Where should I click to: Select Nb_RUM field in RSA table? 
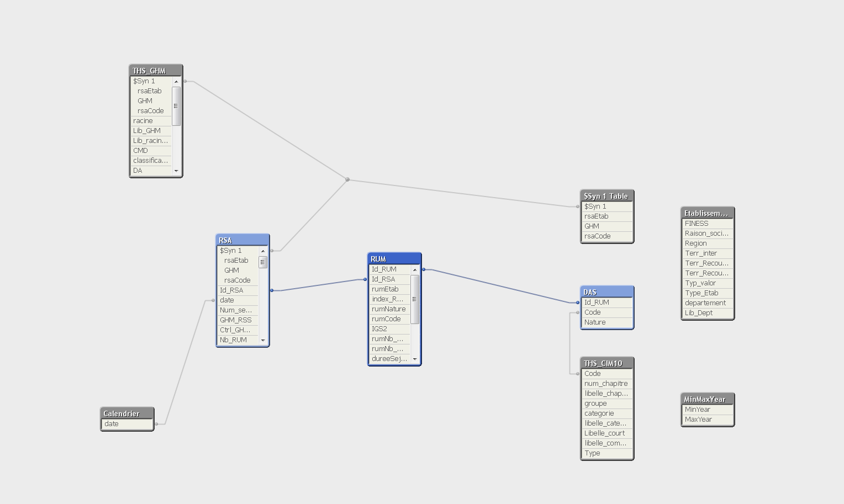click(x=238, y=340)
